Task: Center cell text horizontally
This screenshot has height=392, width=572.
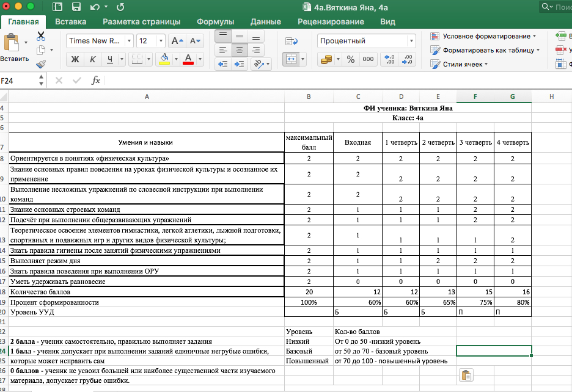Action: 240,50
